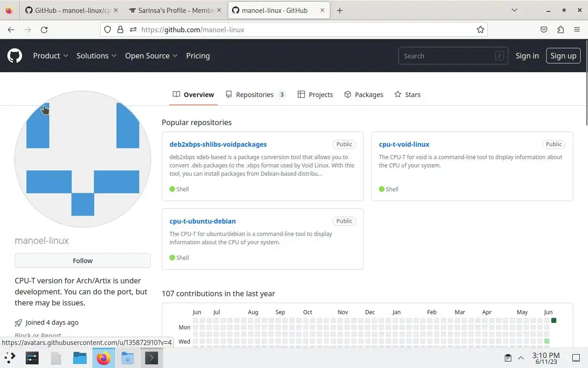Open a new browser tab
The image size is (588, 368).
pos(340,10)
